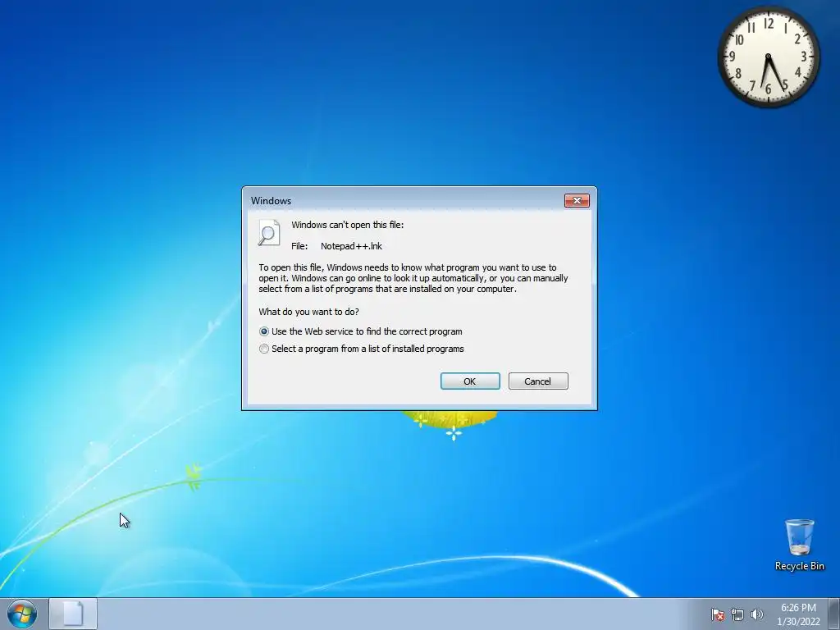
Task: Click 'Windows can't open this file:' text
Action: (348, 225)
